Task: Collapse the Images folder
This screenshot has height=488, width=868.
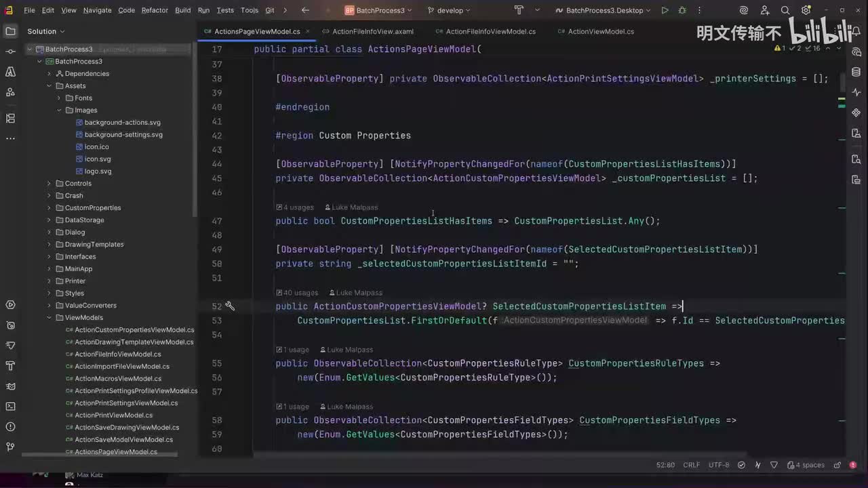Action: click(59, 110)
